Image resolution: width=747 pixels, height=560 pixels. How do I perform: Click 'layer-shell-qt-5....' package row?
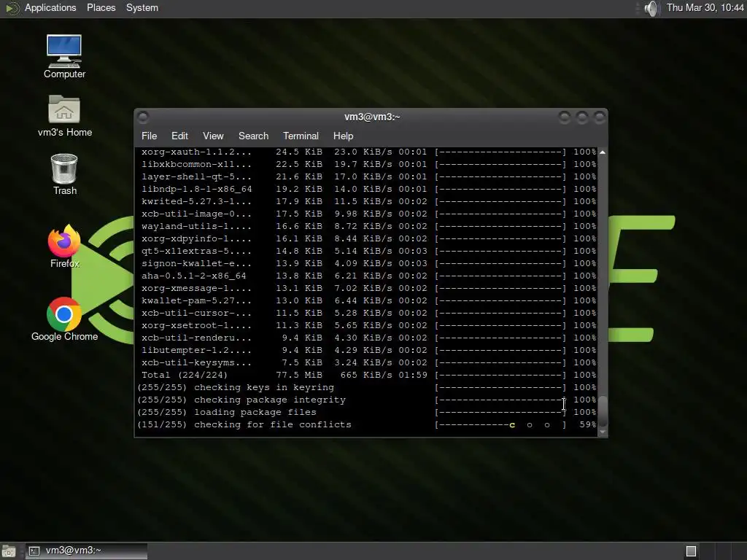click(x=367, y=176)
